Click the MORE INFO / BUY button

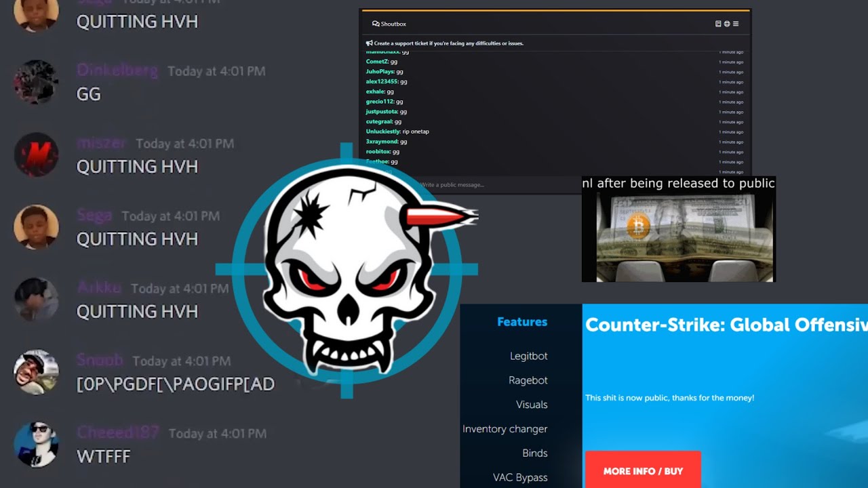point(643,470)
